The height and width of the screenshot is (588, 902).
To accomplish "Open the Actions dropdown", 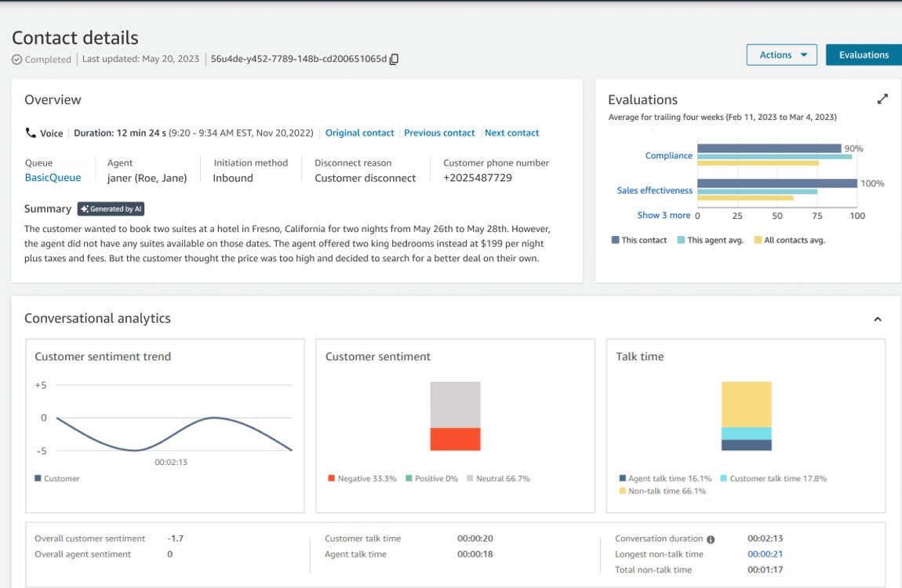I will (781, 55).
